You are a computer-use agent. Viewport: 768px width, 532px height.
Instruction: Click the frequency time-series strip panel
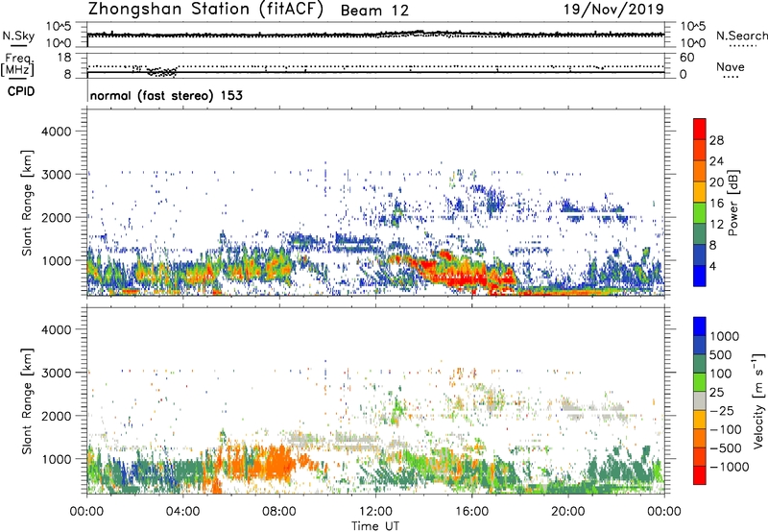375,64
